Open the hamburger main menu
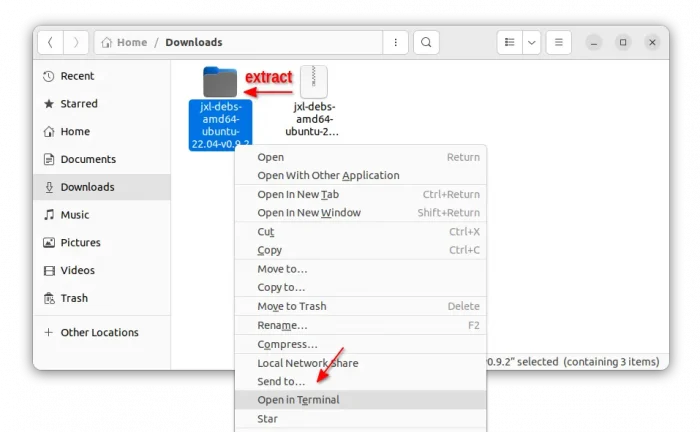The height and width of the screenshot is (432, 700). pos(559,42)
